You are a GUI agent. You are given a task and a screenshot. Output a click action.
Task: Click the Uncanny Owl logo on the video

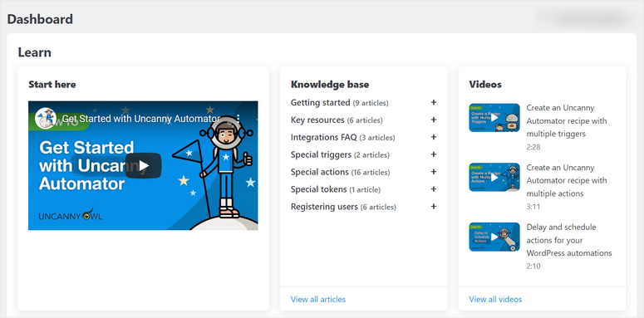[x=71, y=215]
